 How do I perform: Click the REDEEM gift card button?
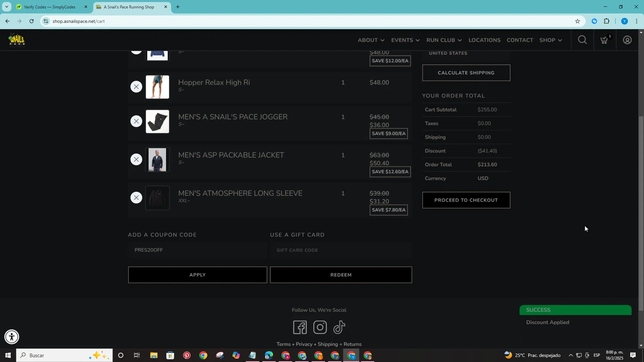pos(341,275)
